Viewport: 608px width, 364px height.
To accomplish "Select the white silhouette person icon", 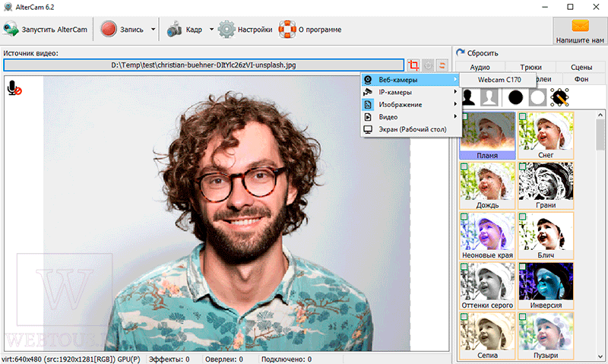I will (x=489, y=97).
